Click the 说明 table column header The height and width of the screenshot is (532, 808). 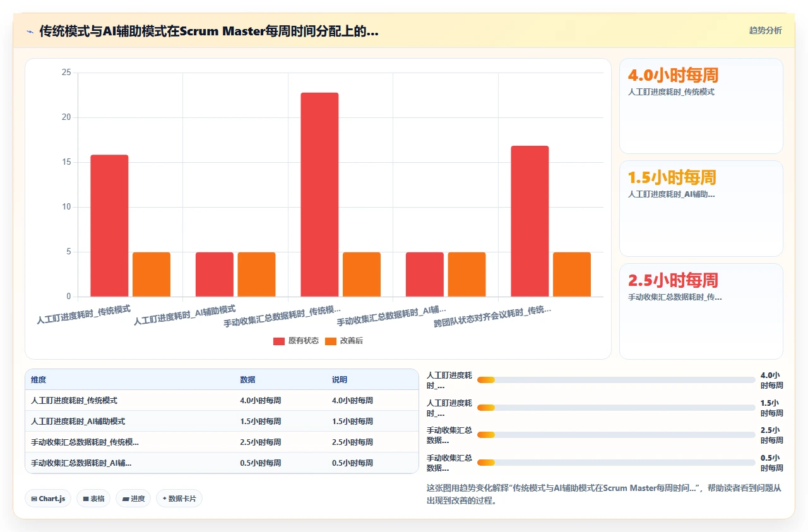pyautogui.click(x=340, y=380)
